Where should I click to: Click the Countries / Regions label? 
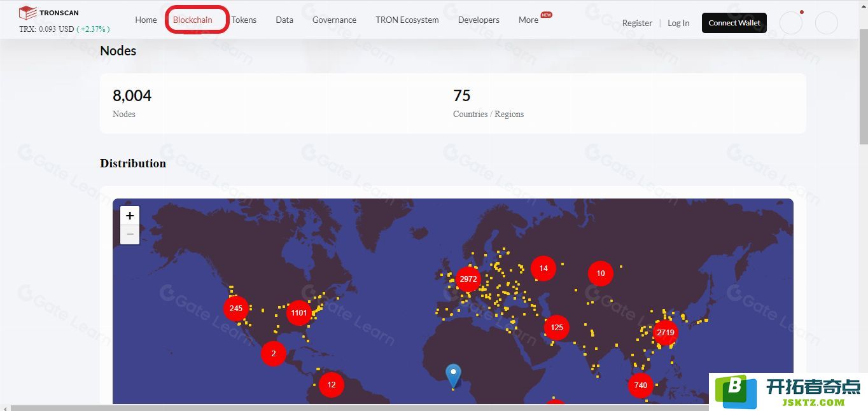tap(489, 115)
